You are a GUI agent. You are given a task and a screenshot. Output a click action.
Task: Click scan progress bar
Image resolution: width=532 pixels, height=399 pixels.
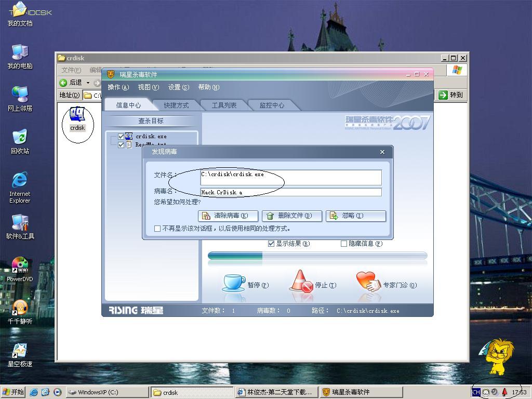[317, 256]
